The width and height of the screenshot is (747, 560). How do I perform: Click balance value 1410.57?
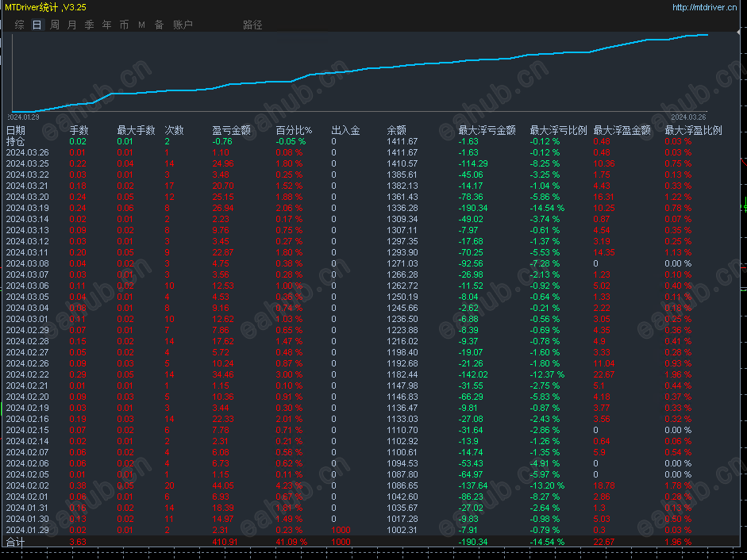point(402,164)
